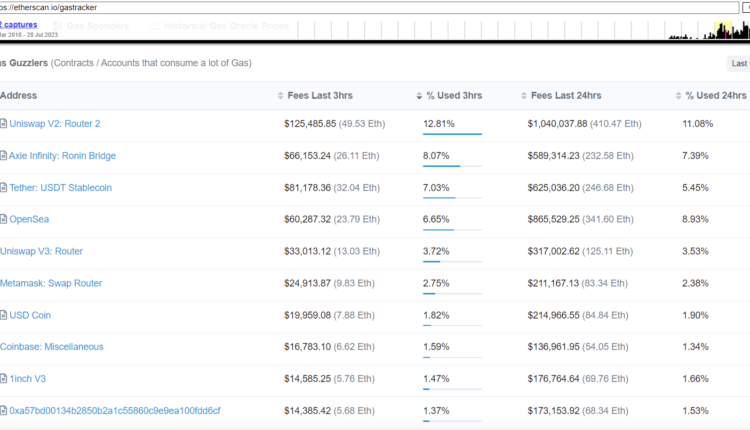Click the contract icon beside Uniswap V2: Router 2
Screen dimensions: 750x430
click(4, 124)
